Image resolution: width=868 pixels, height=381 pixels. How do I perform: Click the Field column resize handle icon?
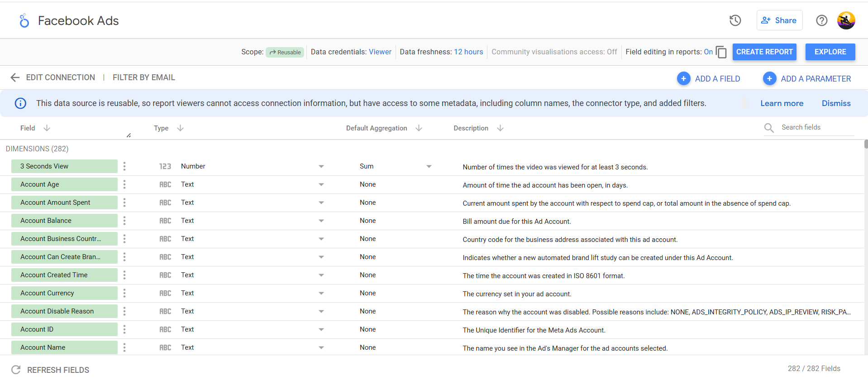[x=129, y=135]
